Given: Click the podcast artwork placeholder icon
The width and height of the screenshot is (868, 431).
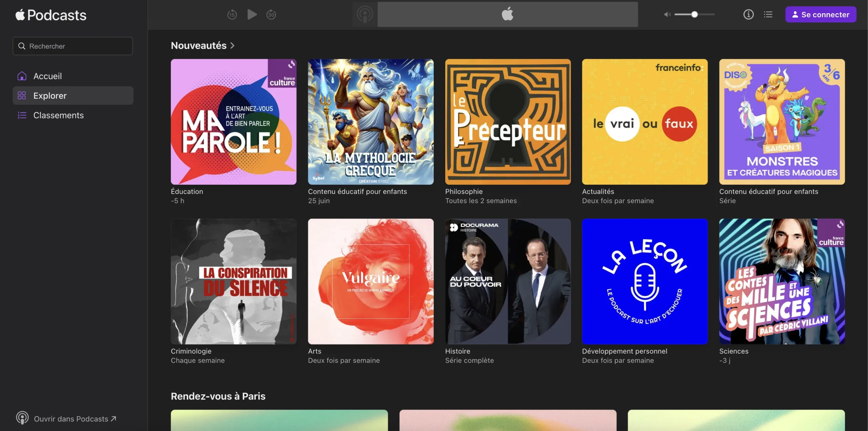Looking at the screenshot, I should [x=365, y=14].
